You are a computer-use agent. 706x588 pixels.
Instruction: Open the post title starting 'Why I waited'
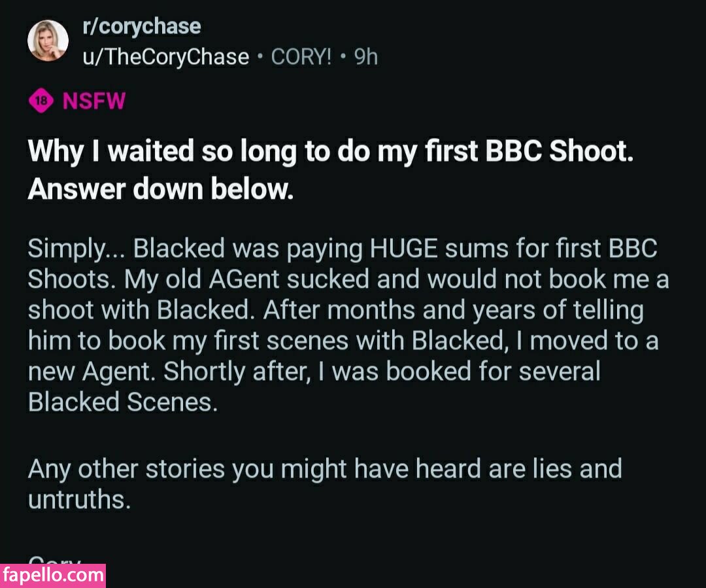click(x=331, y=152)
